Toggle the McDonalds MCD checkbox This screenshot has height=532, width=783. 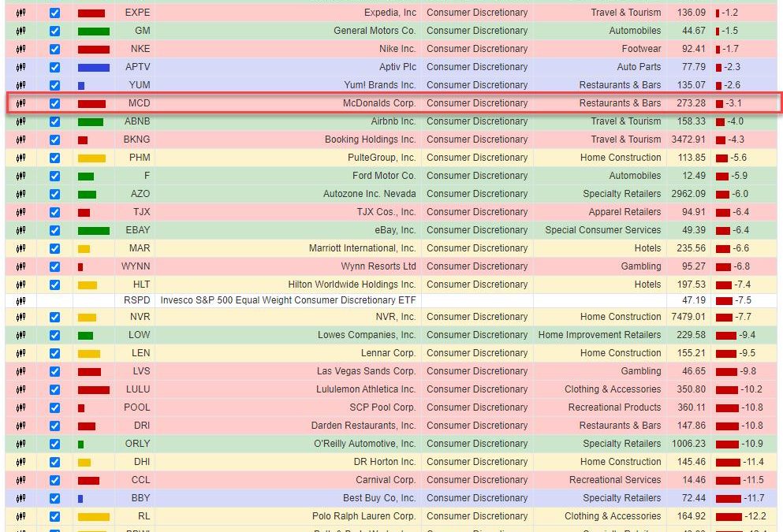pos(55,103)
